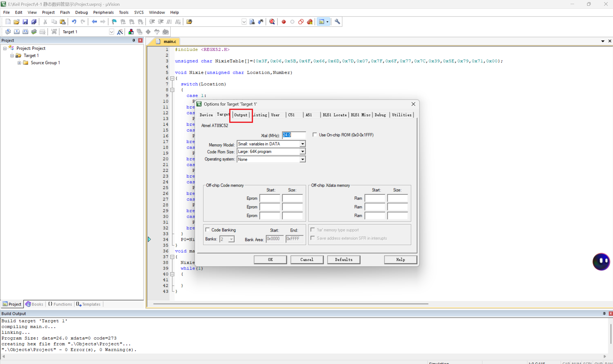The height and width of the screenshot is (364, 613).
Task: Click the Options for Target wand icon
Action: point(120,32)
